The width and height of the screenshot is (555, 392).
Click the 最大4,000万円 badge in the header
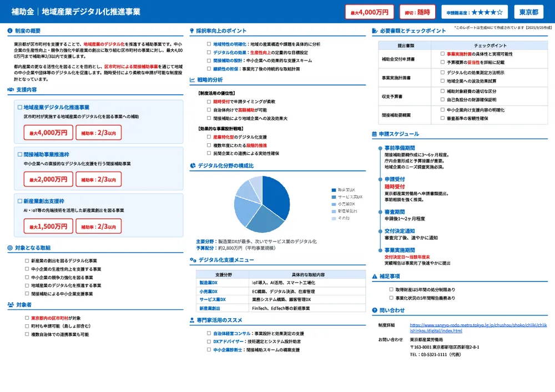[369, 12]
